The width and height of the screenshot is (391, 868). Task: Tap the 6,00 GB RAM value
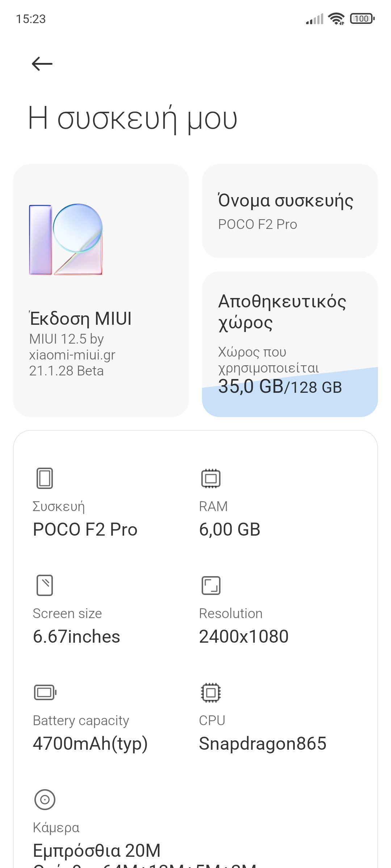(x=230, y=529)
